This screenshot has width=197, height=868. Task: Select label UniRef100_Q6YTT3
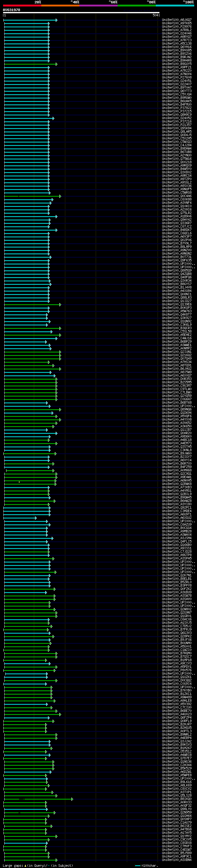(x=177, y=91)
